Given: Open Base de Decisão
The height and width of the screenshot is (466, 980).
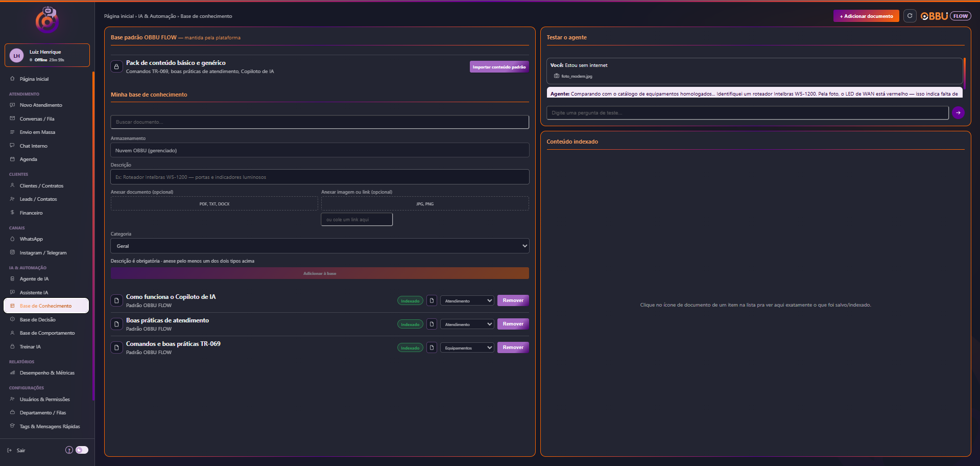Looking at the screenshot, I should coord(37,320).
